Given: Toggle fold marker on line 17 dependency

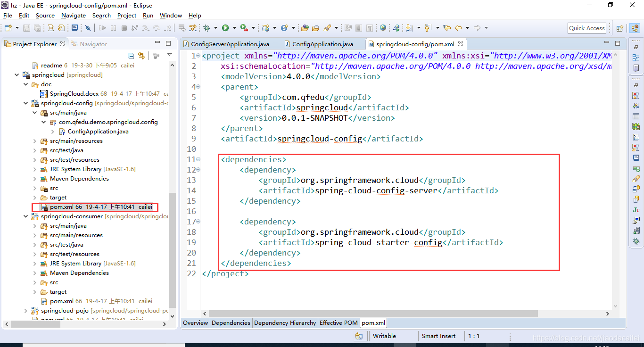Looking at the screenshot, I should pyautogui.click(x=198, y=222).
